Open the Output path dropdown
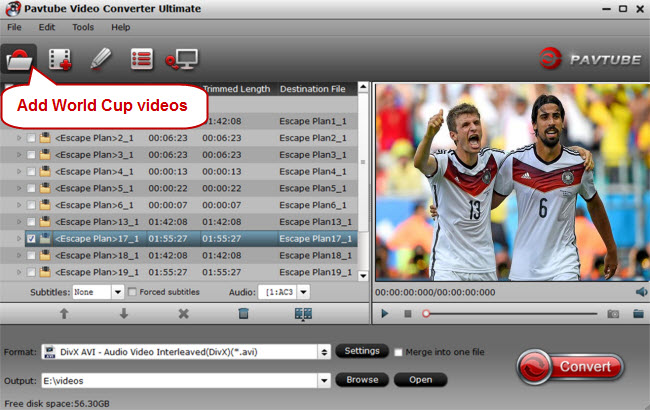The width and height of the screenshot is (650, 410). click(x=324, y=380)
